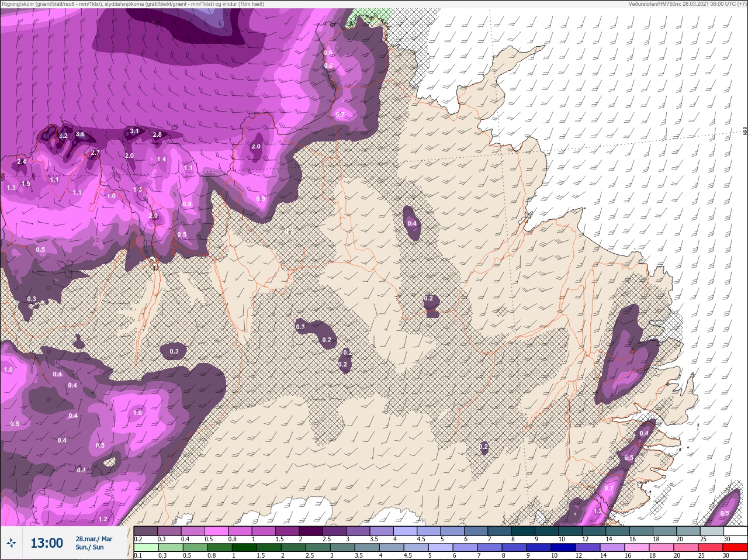Click the 0.8 precipitation value on the map

pos(187,204)
